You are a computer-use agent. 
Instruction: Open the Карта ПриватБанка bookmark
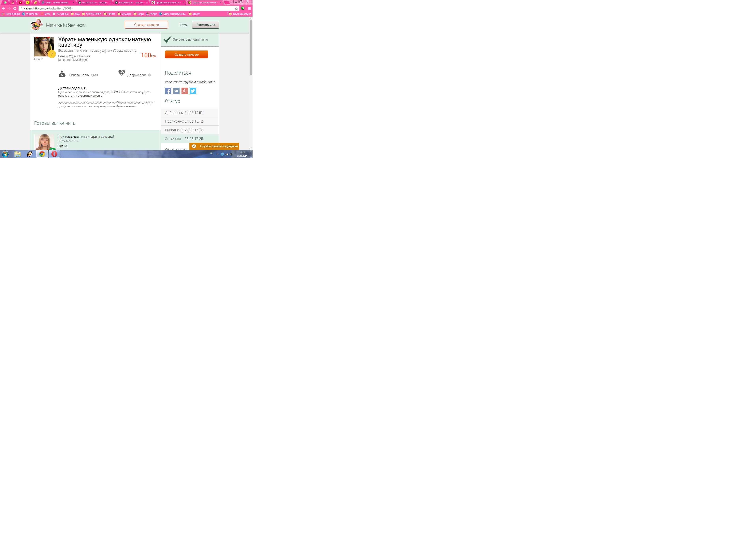173,14
